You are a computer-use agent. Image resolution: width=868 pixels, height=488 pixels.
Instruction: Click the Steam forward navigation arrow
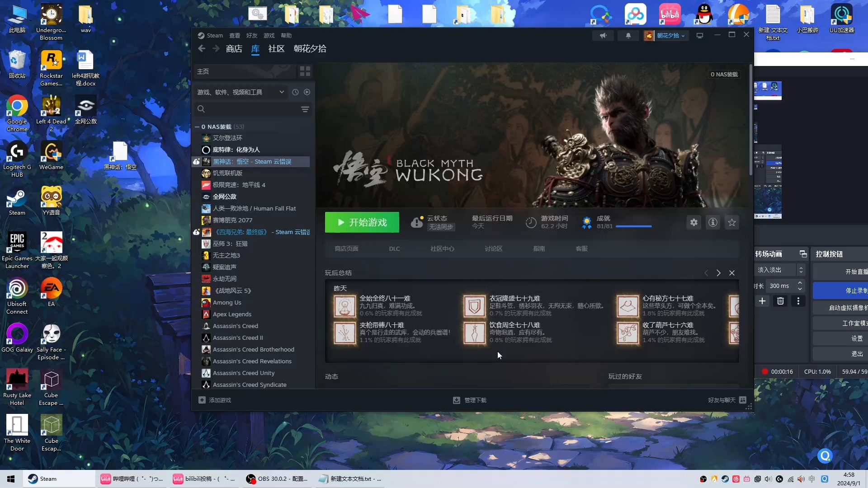tap(216, 49)
